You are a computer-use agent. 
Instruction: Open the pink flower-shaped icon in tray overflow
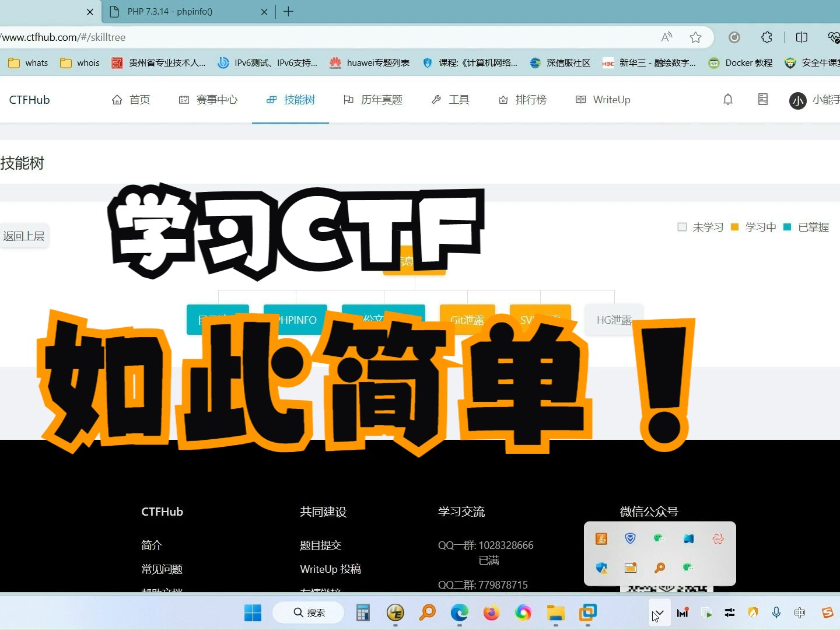[718, 539]
